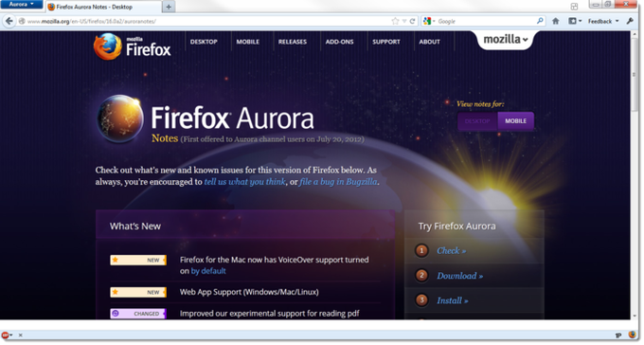The width and height of the screenshot is (644, 345).
Task: Click the Firefox icon in the add-on bar
Action: (633, 335)
